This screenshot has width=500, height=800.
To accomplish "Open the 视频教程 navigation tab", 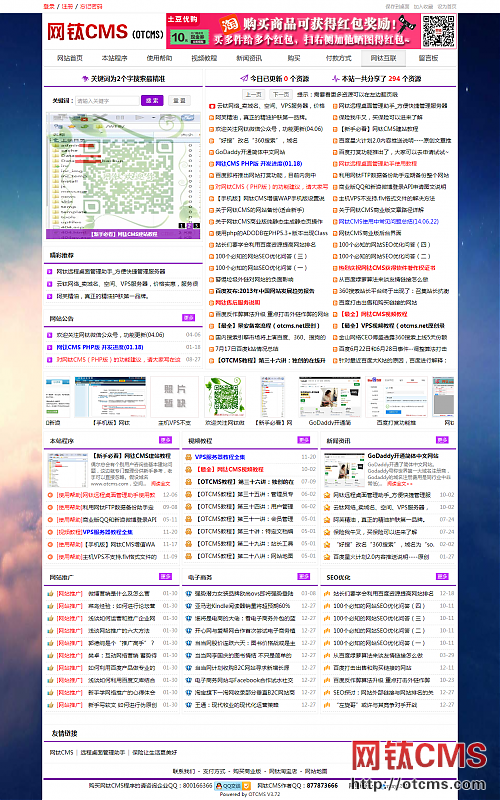I will tap(204, 58).
